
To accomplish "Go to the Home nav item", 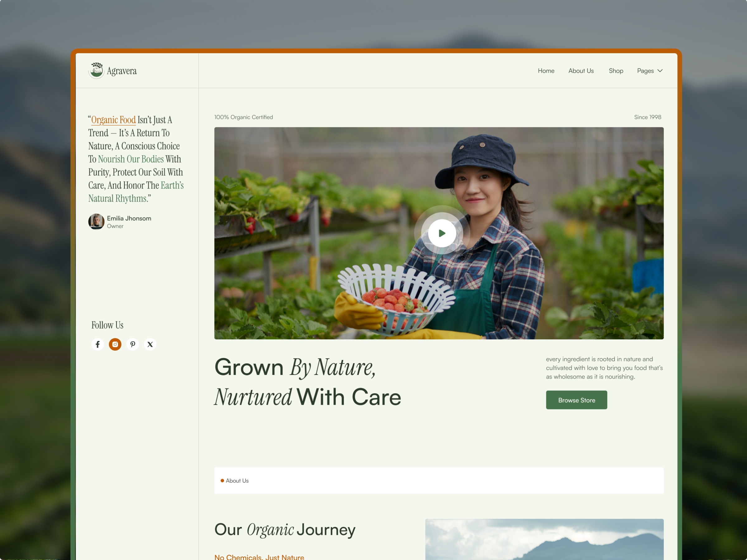I will click(x=546, y=71).
